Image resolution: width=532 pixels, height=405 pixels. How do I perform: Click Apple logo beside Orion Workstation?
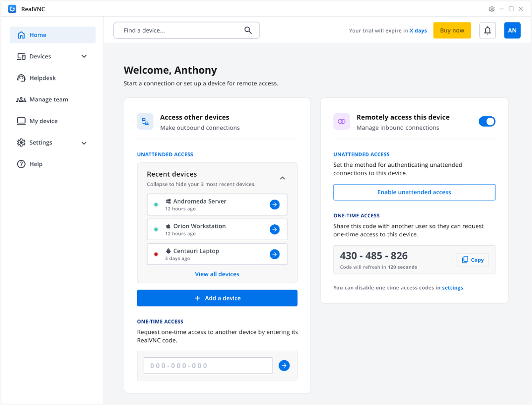(168, 226)
